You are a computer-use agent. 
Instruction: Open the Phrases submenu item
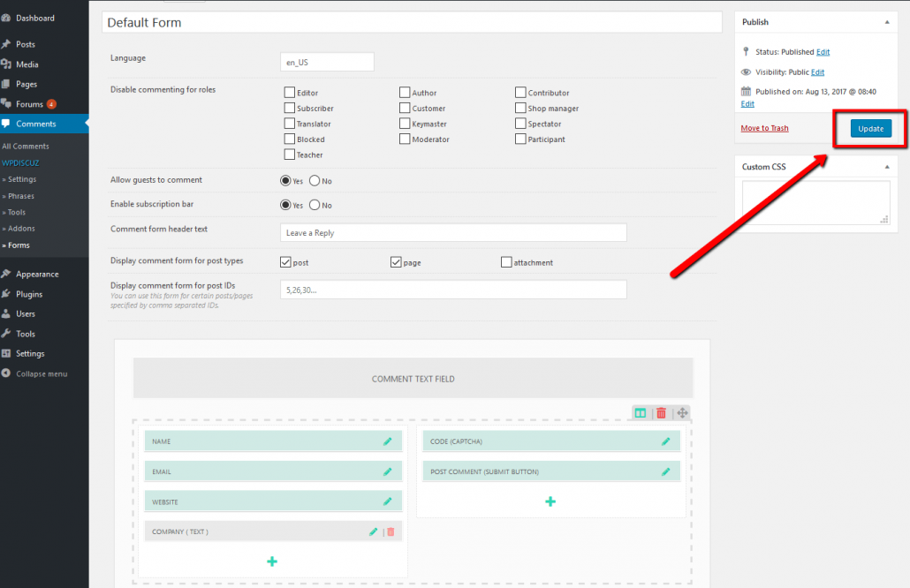pyautogui.click(x=21, y=196)
